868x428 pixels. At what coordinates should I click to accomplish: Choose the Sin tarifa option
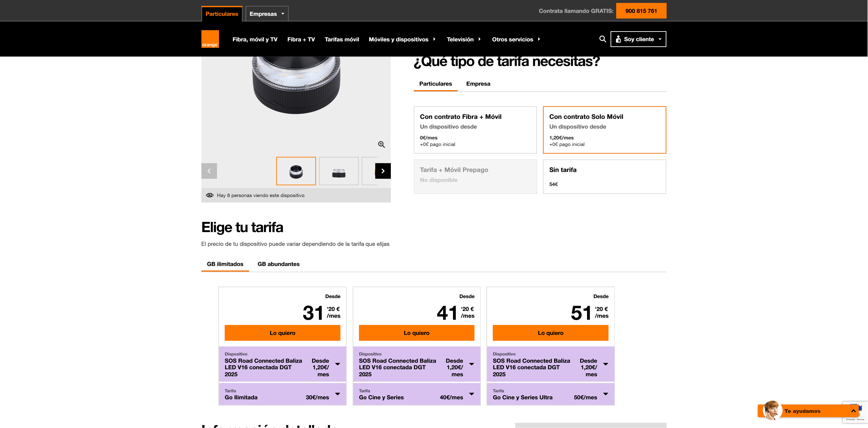[604, 176]
